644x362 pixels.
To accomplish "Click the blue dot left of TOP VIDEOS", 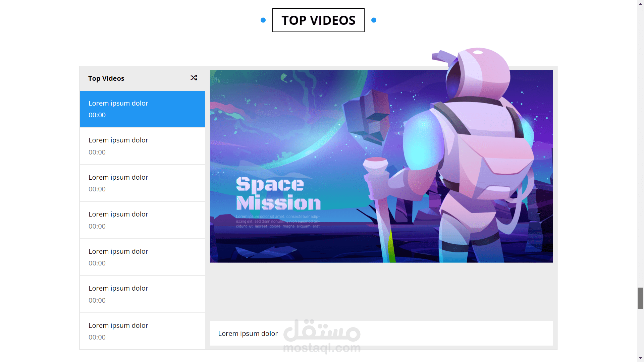I will 263,20.
